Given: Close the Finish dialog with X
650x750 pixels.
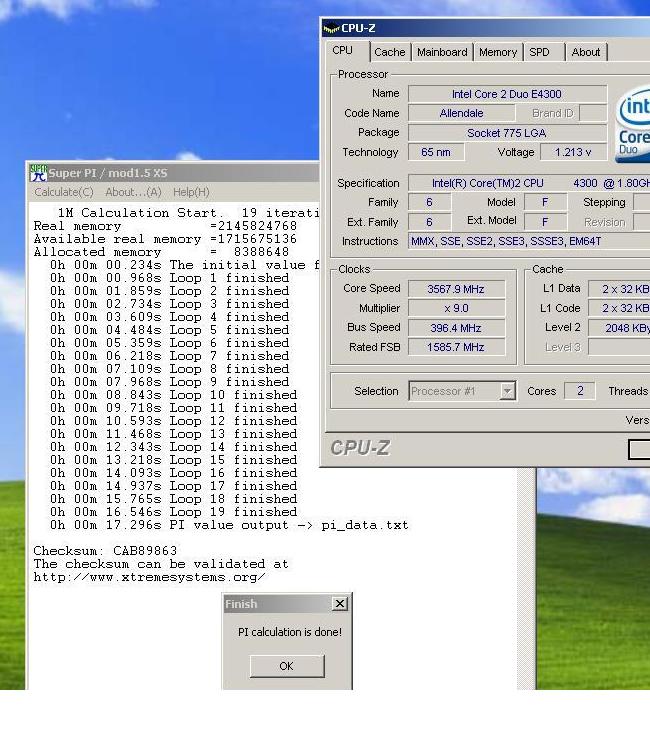Looking at the screenshot, I should pyautogui.click(x=339, y=604).
